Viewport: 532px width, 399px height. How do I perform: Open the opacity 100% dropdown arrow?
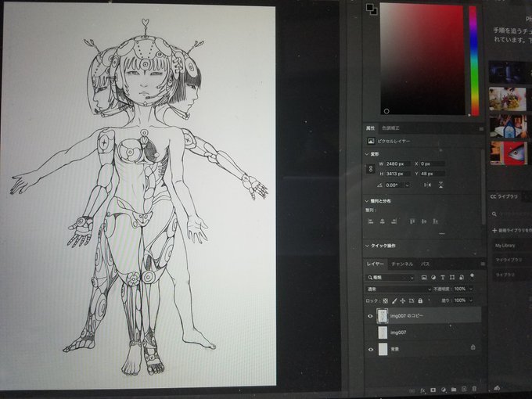[471, 289]
